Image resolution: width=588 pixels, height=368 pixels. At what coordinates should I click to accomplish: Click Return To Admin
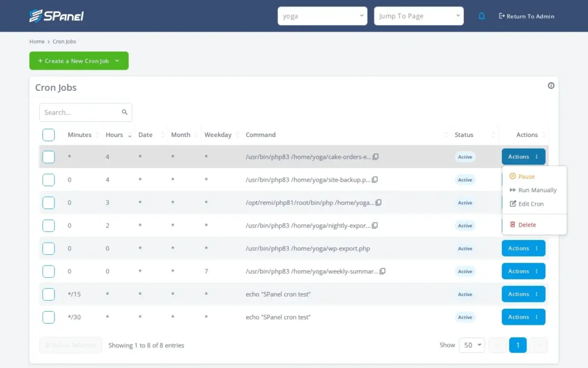[527, 16]
